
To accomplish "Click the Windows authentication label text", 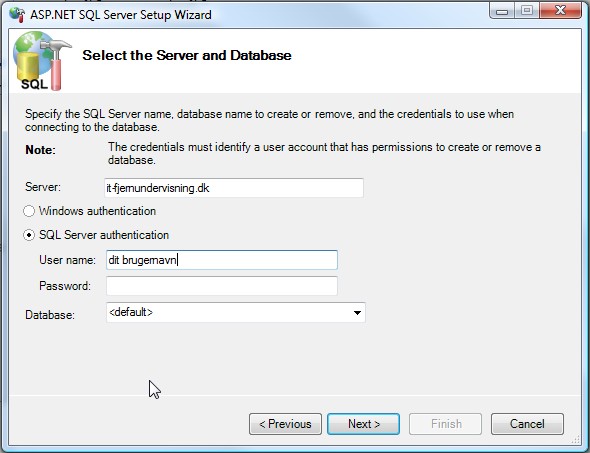I will (x=97, y=211).
